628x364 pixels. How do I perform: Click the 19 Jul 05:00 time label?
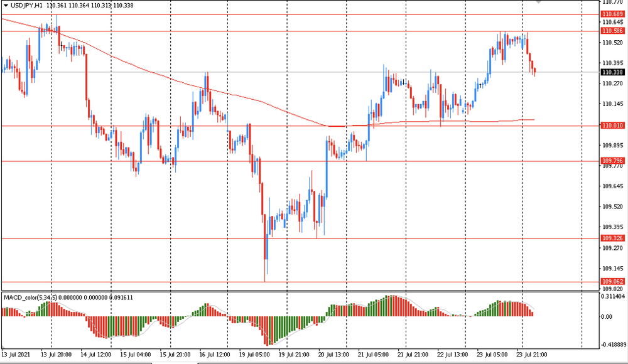point(254,355)
